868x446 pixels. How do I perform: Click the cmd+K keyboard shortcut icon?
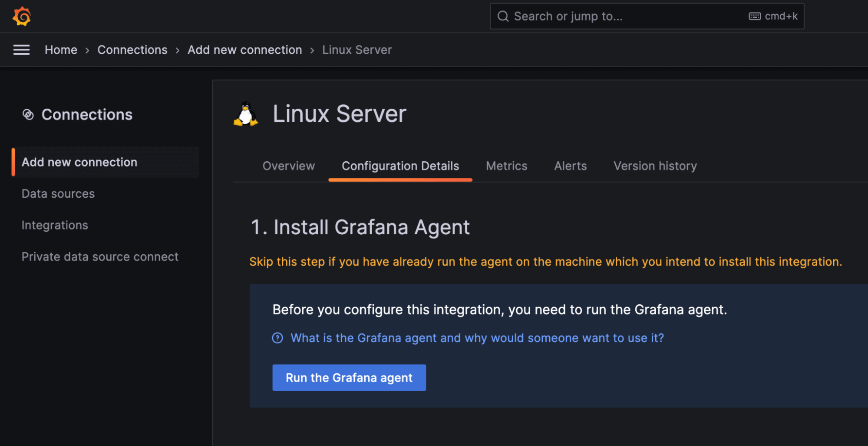(755, 16)
